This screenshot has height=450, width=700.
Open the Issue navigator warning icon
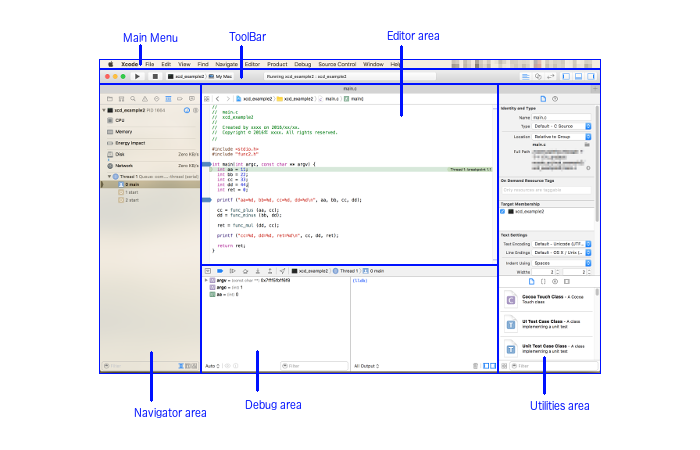click(145, 99)
